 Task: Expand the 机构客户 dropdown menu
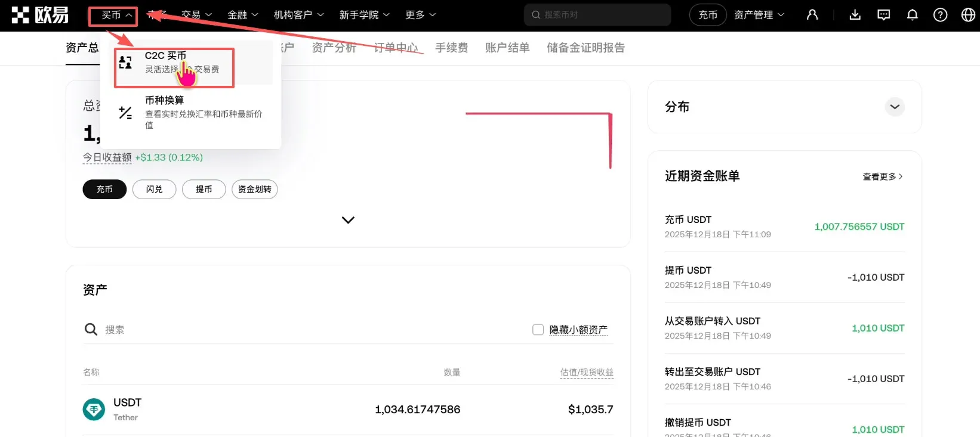coord(298,15)
